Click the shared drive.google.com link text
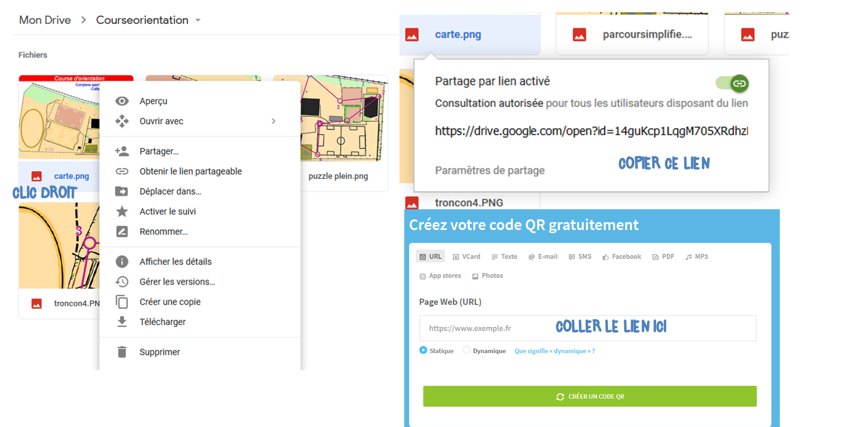The height and width of the screenshot is (427, 868). (x=591, y=131)
